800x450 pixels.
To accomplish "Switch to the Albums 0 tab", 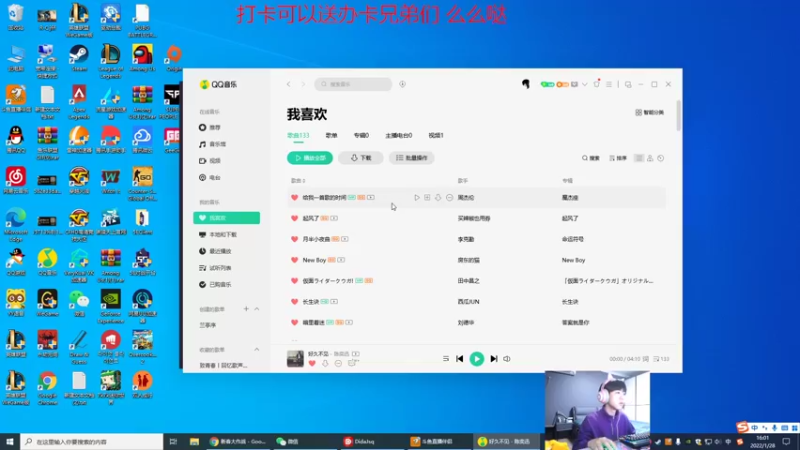I will pyautogui.click(x=361, y=136).
